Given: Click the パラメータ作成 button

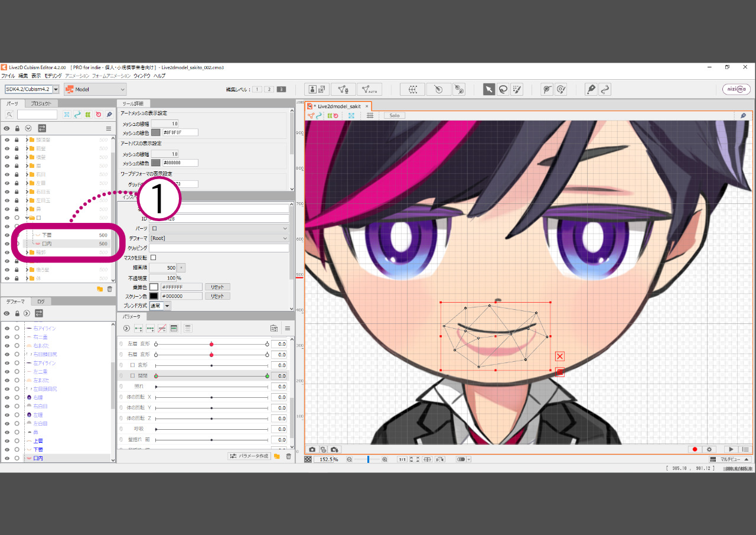Looking at the screenshot, I should [x=249, y=456].
